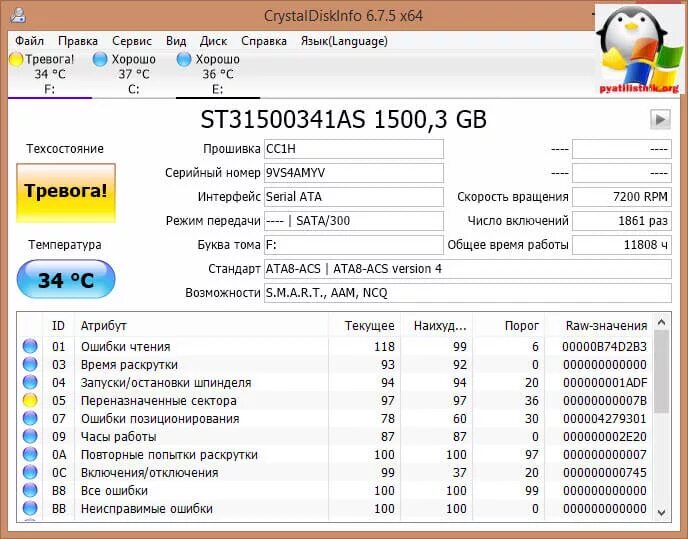The height and width of the screenshot is (539, 688).
Task: Click the Общее время работы value 11808 ч
Action: point(622,245)
